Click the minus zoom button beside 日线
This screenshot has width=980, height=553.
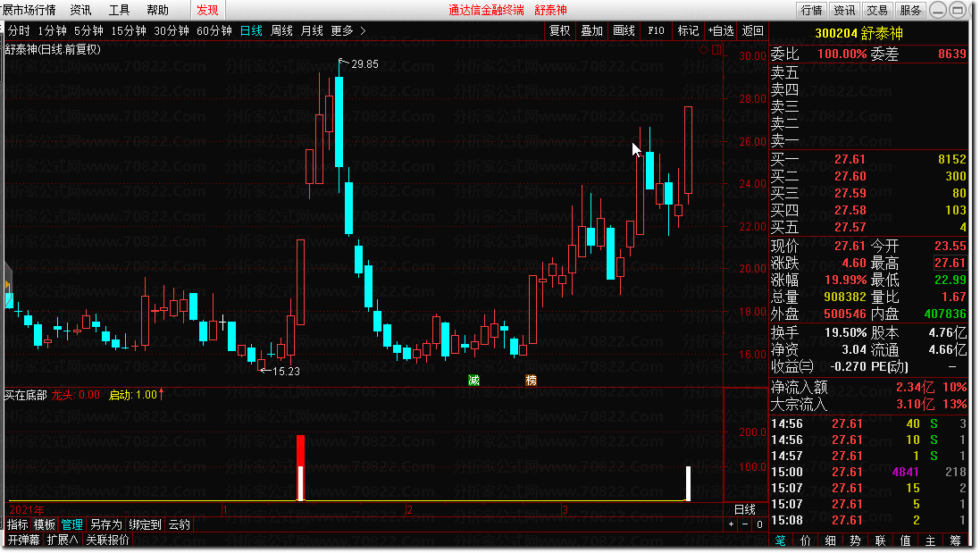pos(745,524)
